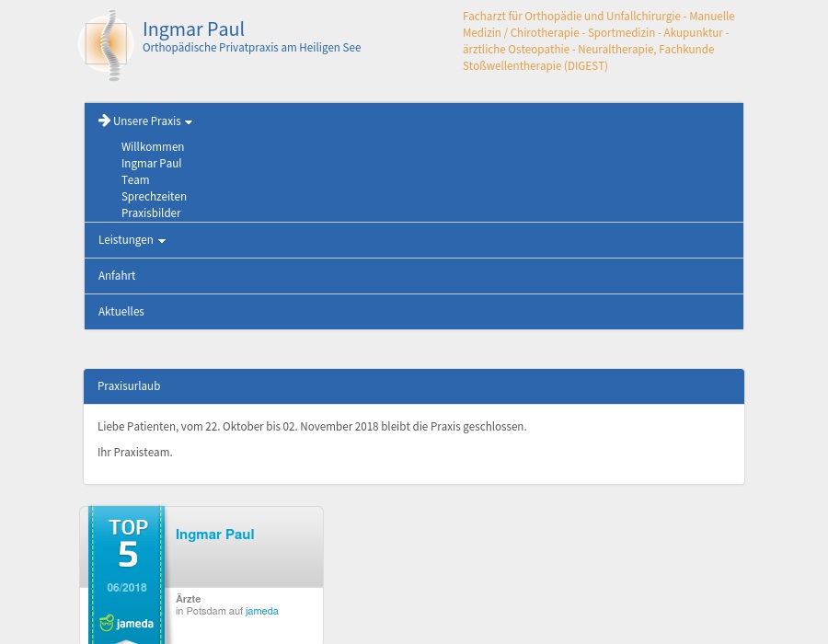Open the Willkommen menu entry
This screenshot has height=644, width=828.
[153, 146]
